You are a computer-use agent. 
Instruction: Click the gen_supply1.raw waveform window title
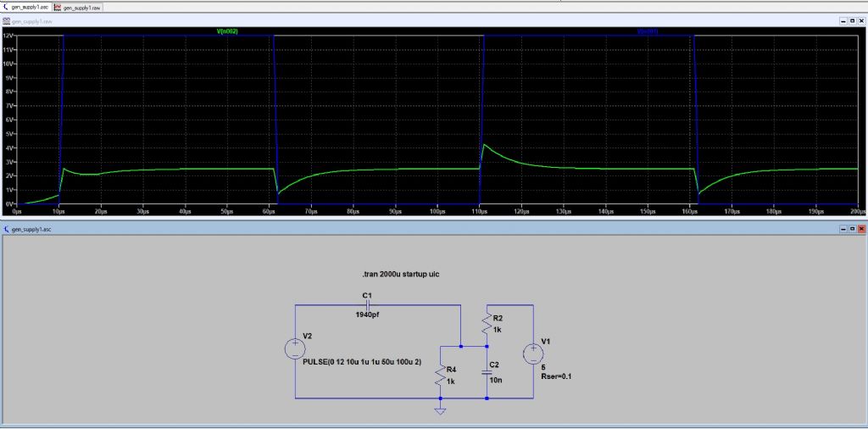tap(32, 21)
